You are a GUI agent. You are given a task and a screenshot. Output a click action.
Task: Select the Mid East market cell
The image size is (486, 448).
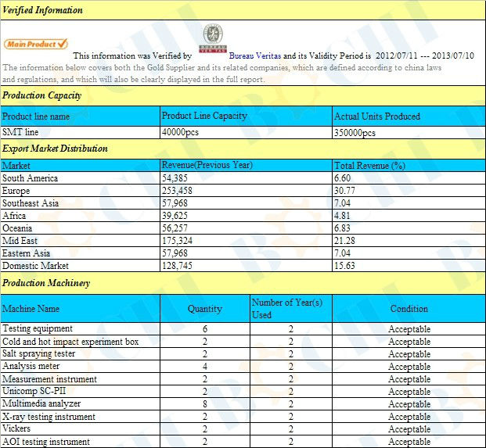pyautogui.click(x=81, y=241)
